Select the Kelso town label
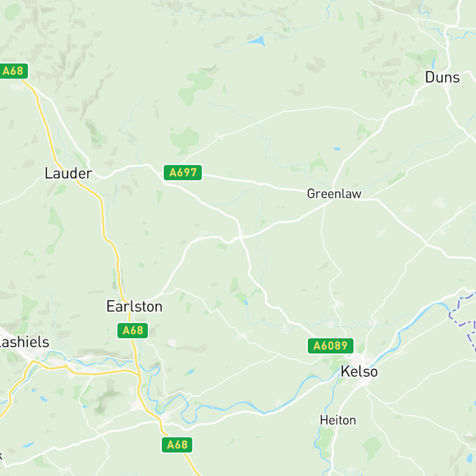Image resolution: width=476 pixels, height=476 pixels. pos(359,371)
